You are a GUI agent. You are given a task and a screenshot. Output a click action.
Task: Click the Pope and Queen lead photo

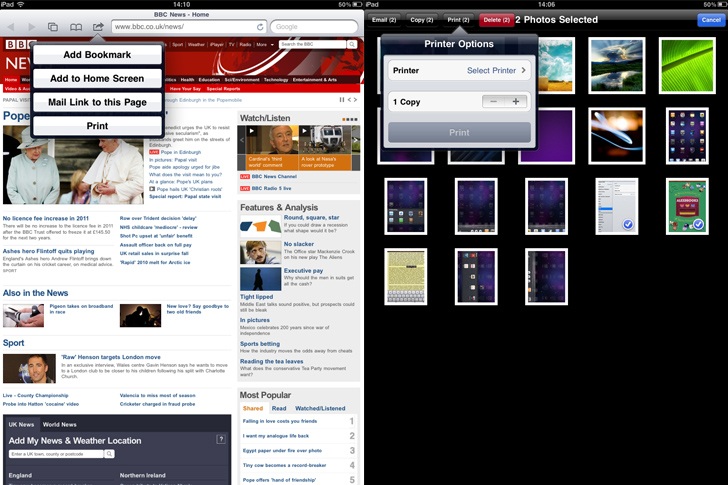pos(73,165)
